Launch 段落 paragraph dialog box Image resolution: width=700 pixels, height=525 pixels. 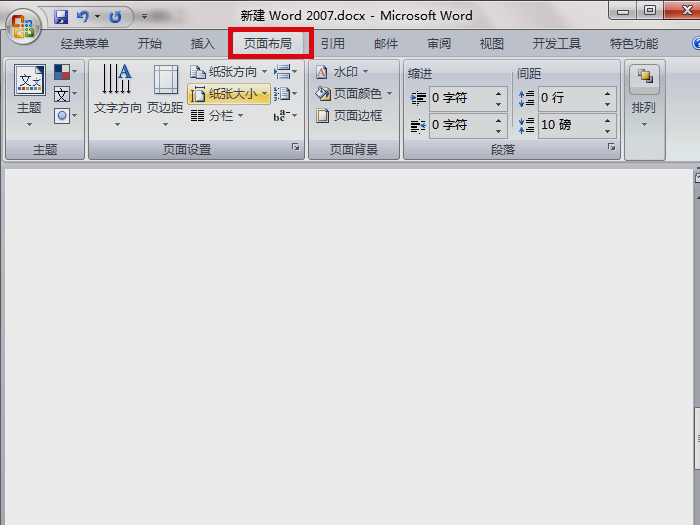pyautogui.click(x=611, y=147)
